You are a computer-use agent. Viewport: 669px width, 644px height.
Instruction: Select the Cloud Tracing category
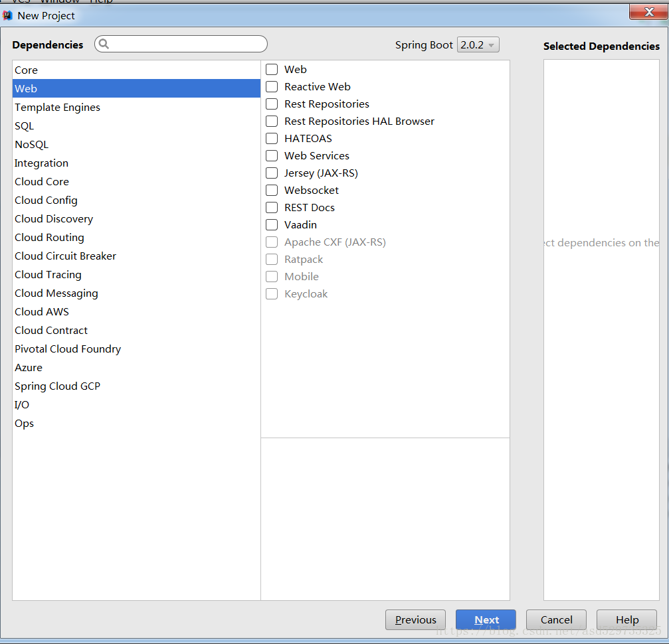coord(136,274)
